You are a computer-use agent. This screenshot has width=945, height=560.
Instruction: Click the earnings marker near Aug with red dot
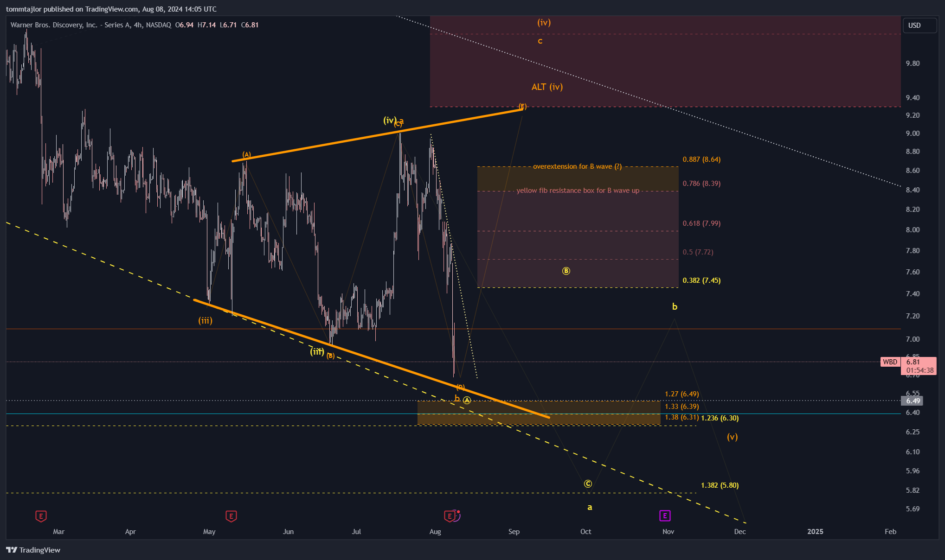point(450,515)
